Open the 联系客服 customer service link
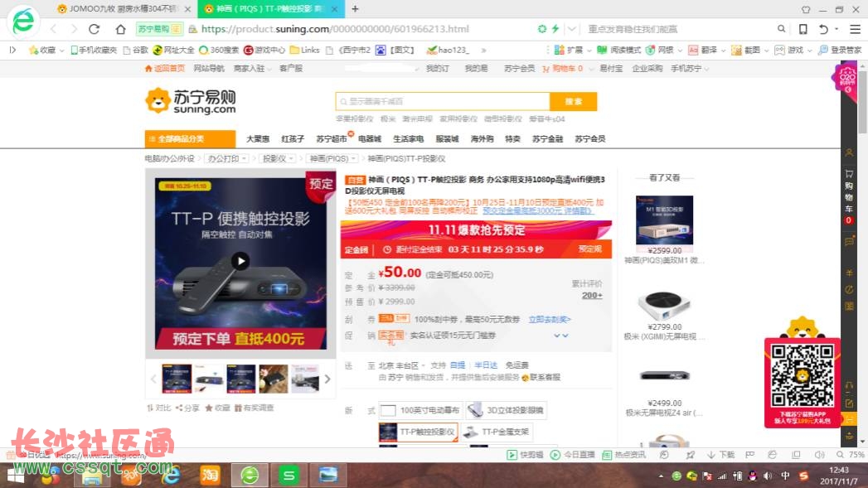This screenshot has height=488, width=868. tap(541, 377)
